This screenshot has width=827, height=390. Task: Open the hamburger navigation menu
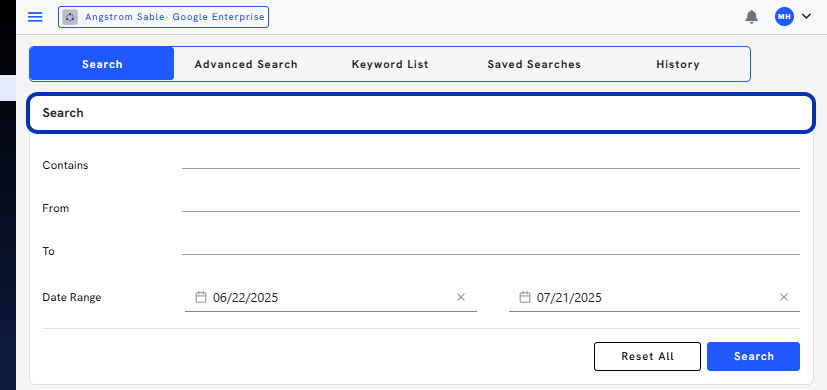35,17
